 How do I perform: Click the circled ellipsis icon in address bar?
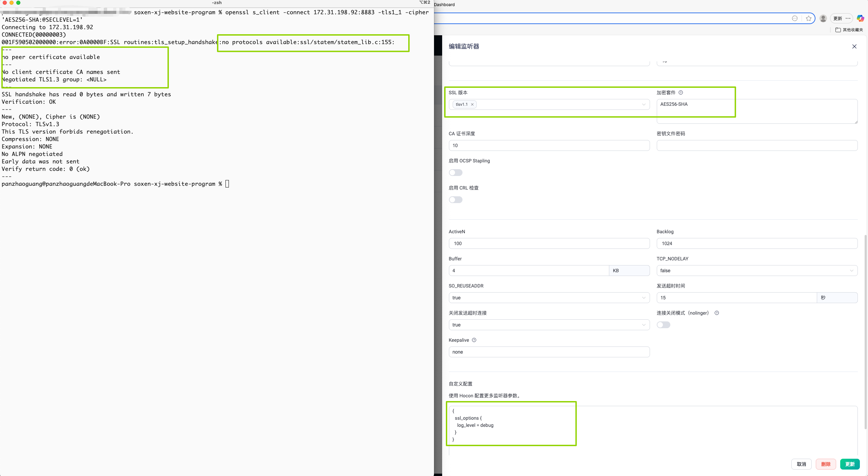pos(795,18)
